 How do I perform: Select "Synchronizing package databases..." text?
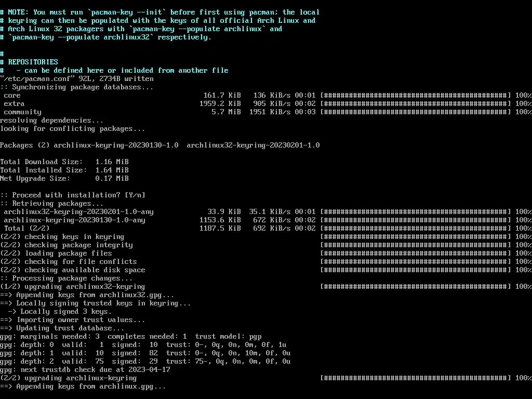pyautogui.click(x=83, y=87)
